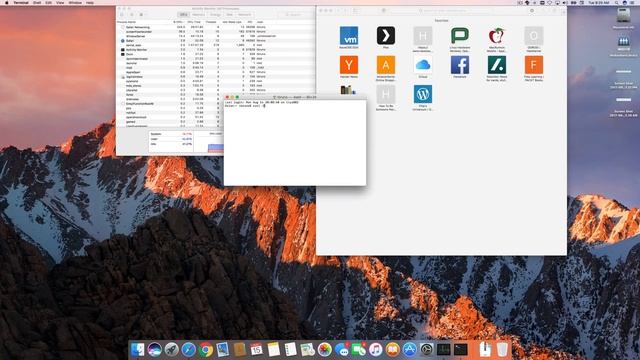The height and width of the screenshot is (360, 640).
Task: Open the iCloud favorite tile
Action: pyautogui.click(x=423, y=65)
